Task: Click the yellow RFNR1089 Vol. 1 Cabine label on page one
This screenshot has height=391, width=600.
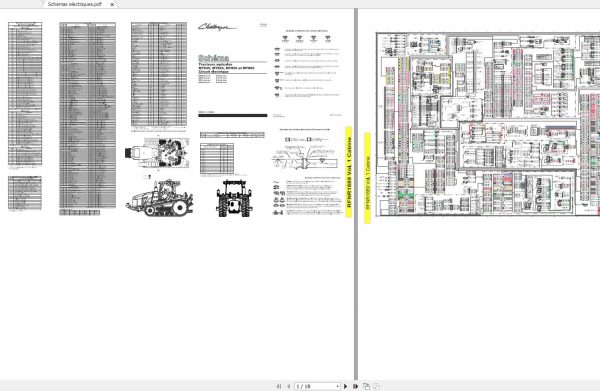Action: (x=349, y=172)
